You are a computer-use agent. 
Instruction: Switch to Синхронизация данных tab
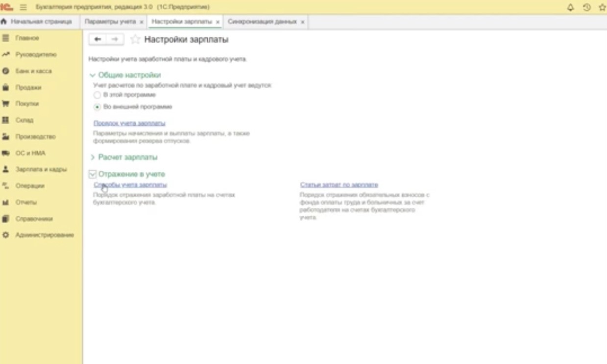(x=262, y=22)
